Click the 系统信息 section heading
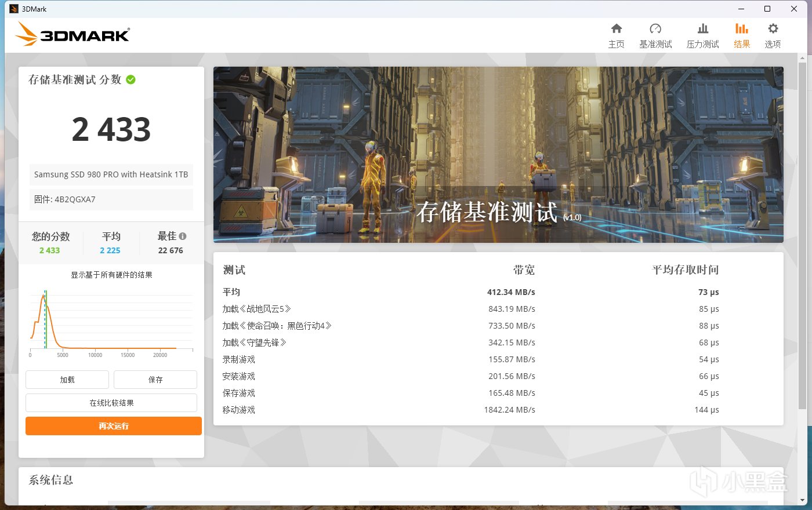The height and width of the screenshot is (510, 812). pyautogui.click(x=51, y=480)
